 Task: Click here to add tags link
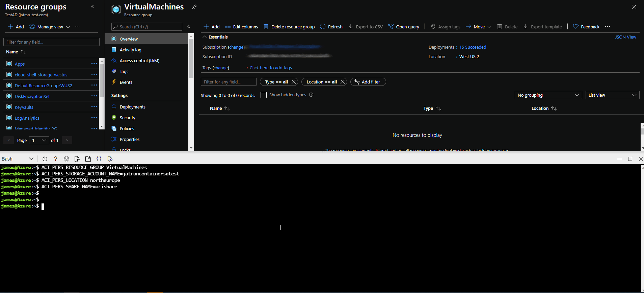[x=271, y=68]
